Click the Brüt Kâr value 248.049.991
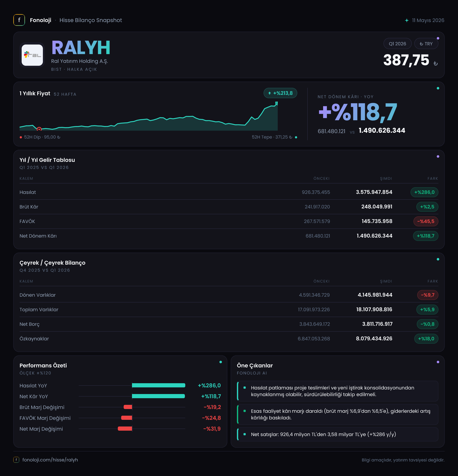 (377, 207)
